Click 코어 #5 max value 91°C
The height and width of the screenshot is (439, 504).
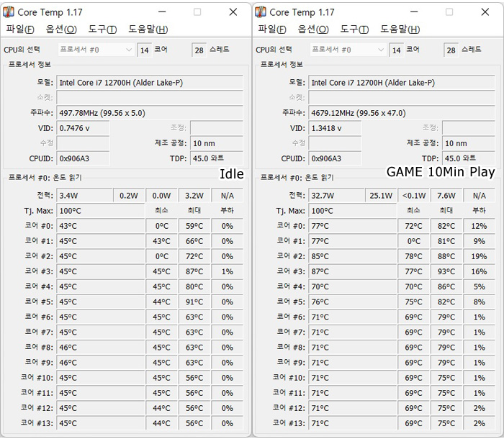click(x=194, y=302)
